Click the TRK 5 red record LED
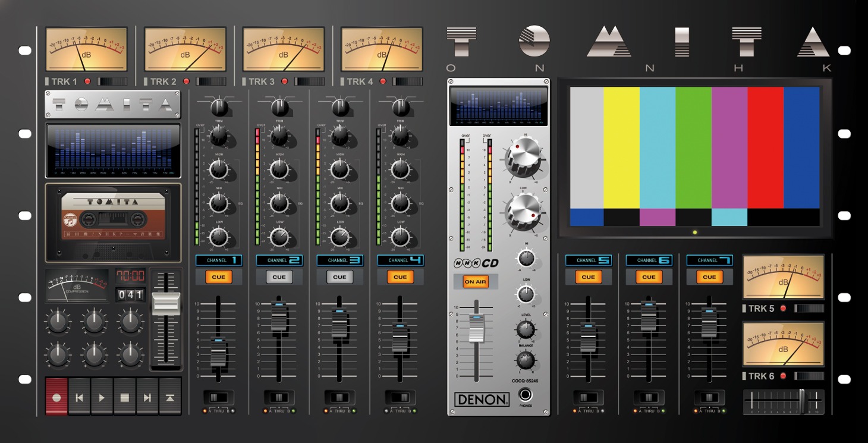The width and height of the screenshot is (868, 443). point(783,308)
